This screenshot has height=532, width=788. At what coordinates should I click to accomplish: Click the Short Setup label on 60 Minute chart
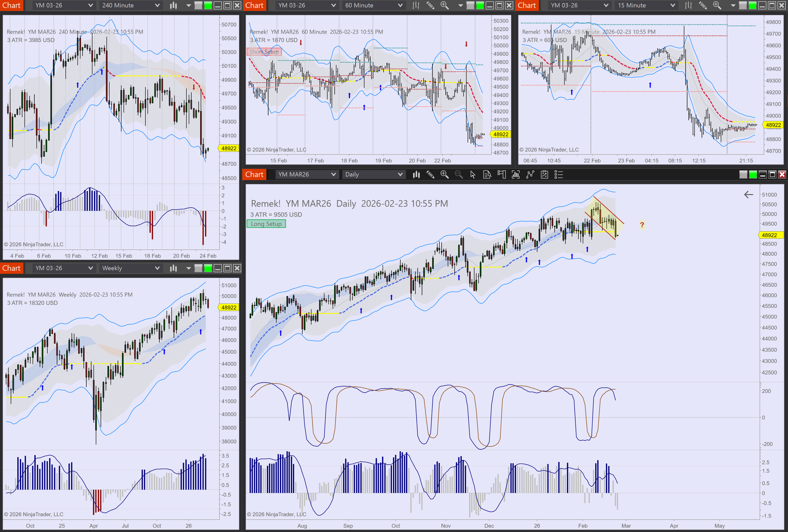tap(264, 52)
